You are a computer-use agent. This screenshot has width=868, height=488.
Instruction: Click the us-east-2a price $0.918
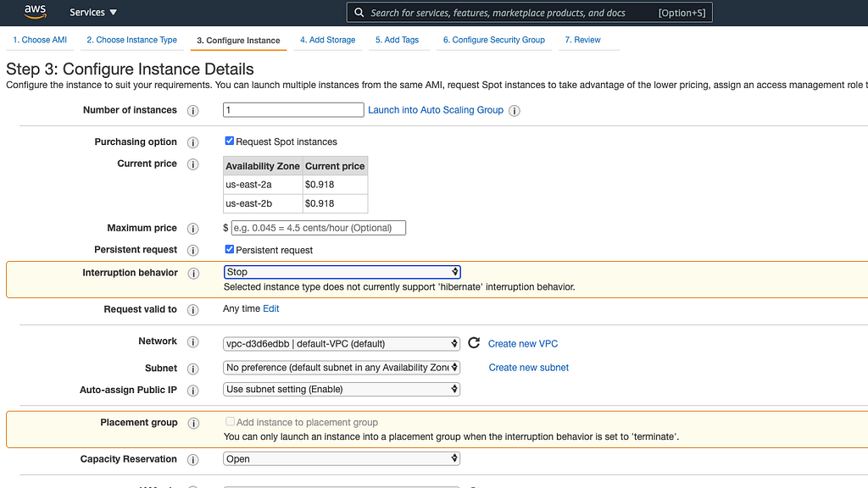click(x=335, y=185)
